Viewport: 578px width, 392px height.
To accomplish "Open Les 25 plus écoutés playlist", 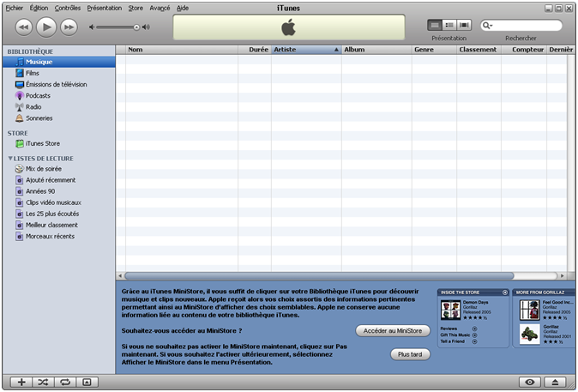I will 59,214.
